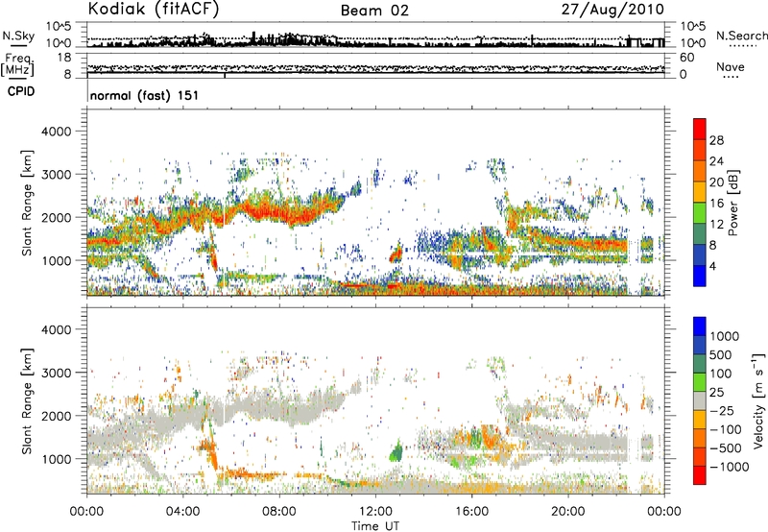The image size is (768, 532).
Task: Click the gray segment of the Velocity color bar
Action: [700, 401]
